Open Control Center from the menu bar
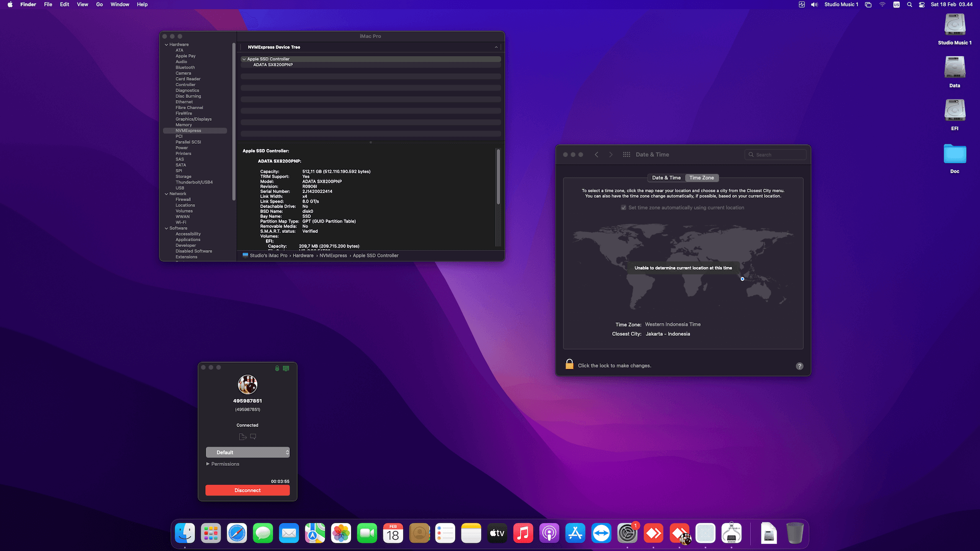Viewport: 980px width, 551px height. (922, 5)
